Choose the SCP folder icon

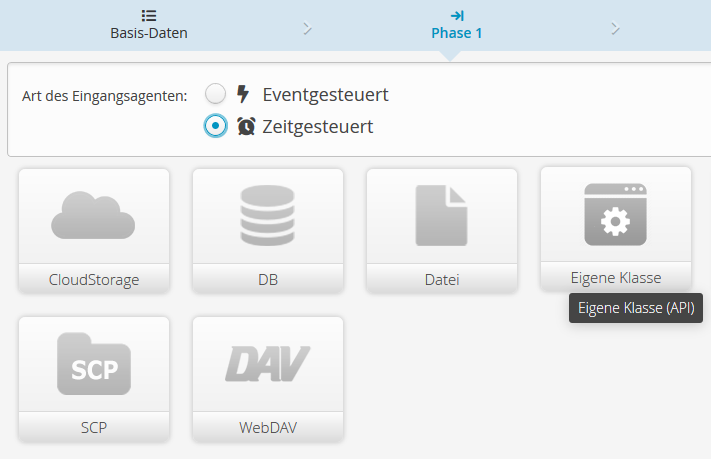pyautogui.click(x=94, y=366)
